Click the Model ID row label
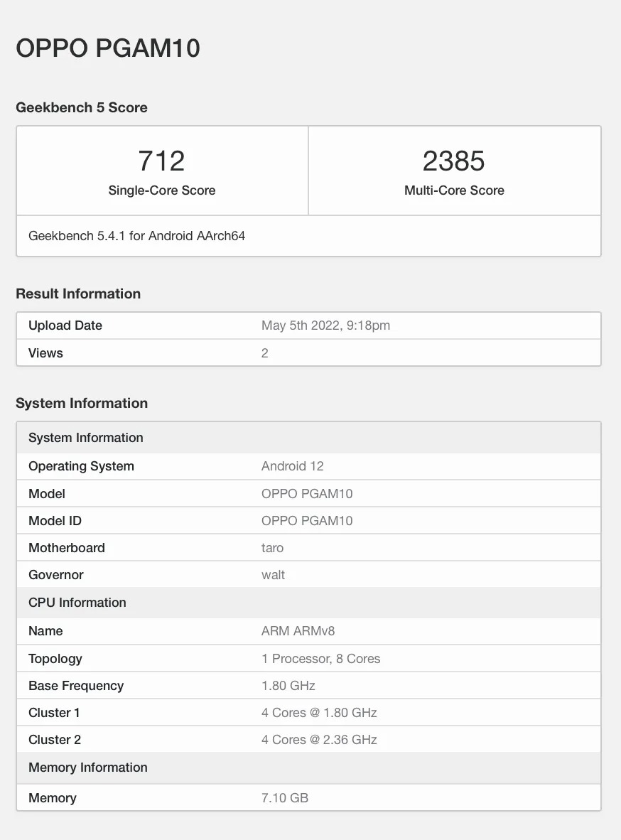The image size is (621, 840). pos(55,521)
